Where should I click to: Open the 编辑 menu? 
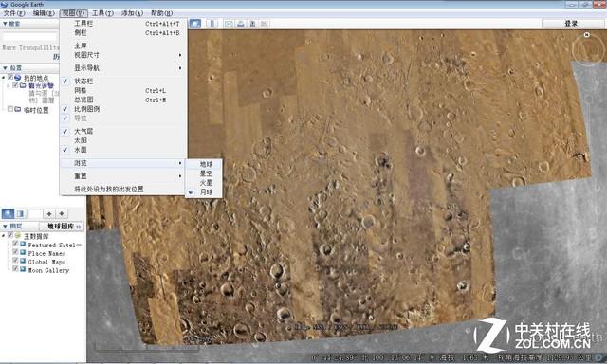(x=44, y=13)
